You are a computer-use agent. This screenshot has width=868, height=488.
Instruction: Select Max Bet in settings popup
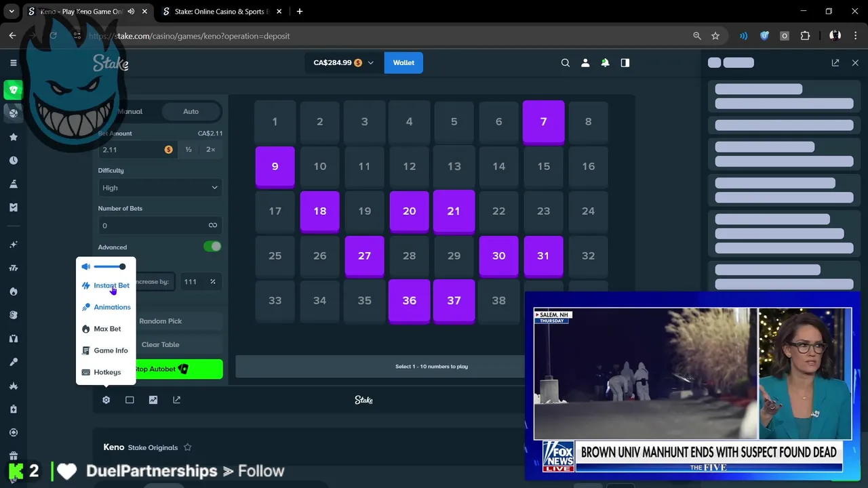101,329
